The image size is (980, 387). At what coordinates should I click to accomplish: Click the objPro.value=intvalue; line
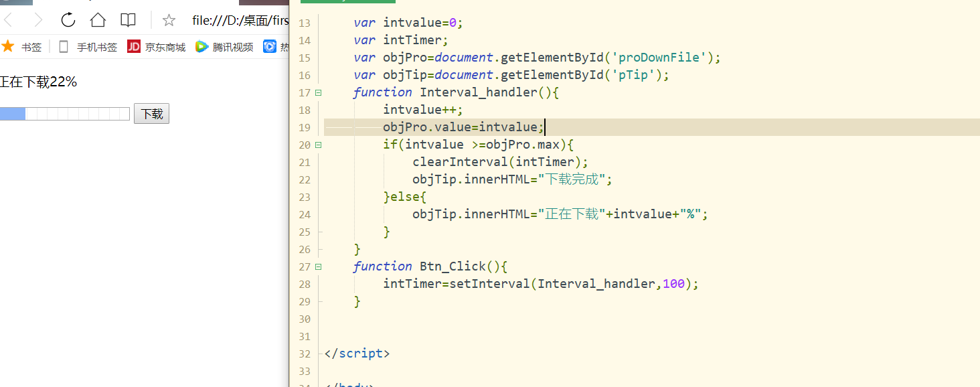[463, 127]
